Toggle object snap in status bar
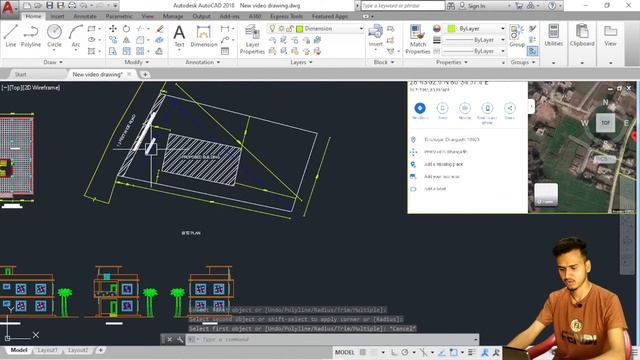The height and width of the screenshot is (360, 640). click(453, 352)
